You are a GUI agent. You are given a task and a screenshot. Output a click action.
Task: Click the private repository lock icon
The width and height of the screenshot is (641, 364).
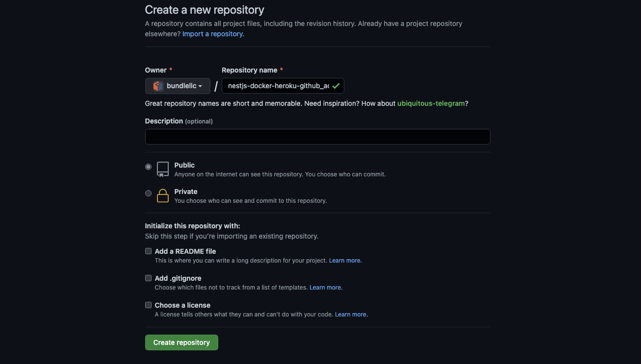click(163, 196)
